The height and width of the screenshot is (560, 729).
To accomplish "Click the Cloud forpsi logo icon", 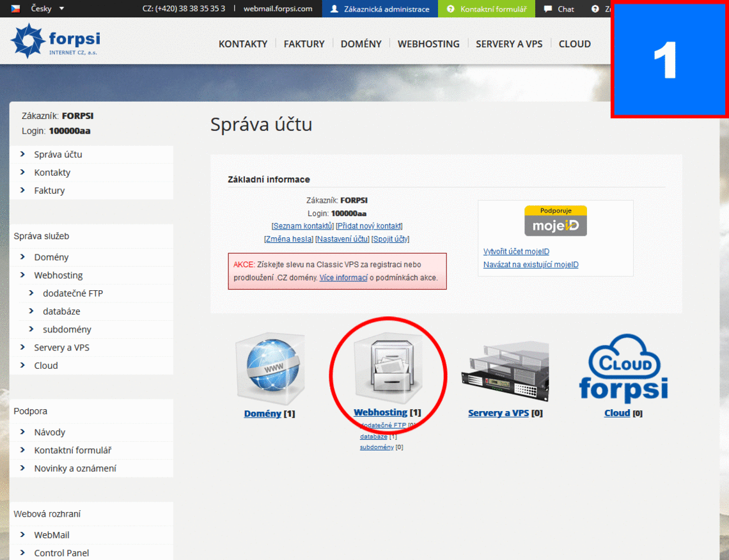I will coord(623,368).
